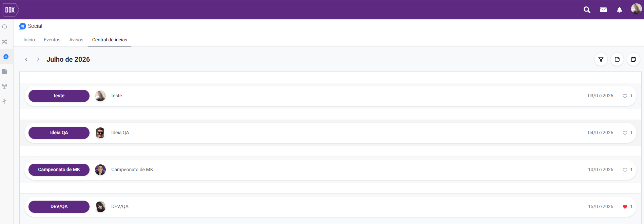Open the mail envelope icon

coord(603,10)
